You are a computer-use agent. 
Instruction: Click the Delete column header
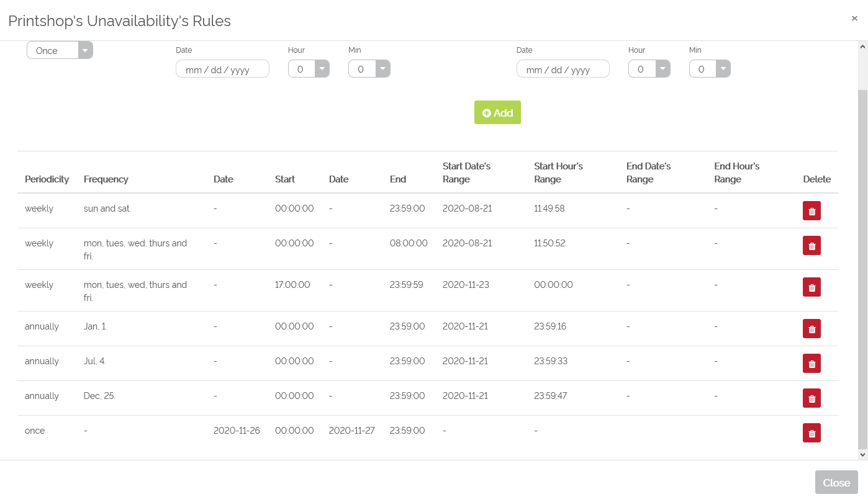click(x=817, y=179)
